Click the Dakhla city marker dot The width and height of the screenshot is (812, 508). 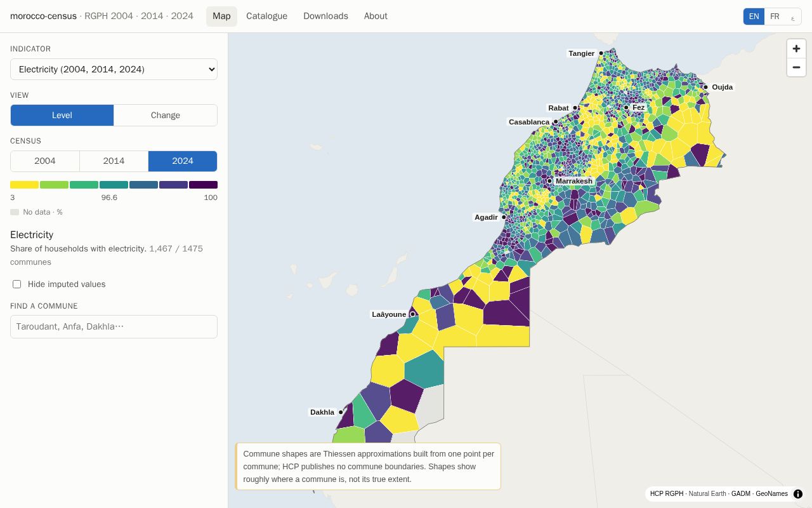(x=341, y=412)
